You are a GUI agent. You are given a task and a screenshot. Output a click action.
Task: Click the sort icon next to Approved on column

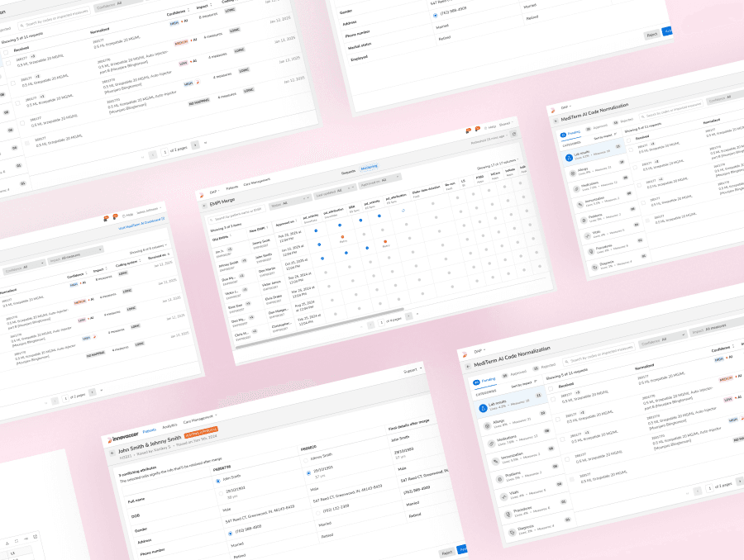297,221
